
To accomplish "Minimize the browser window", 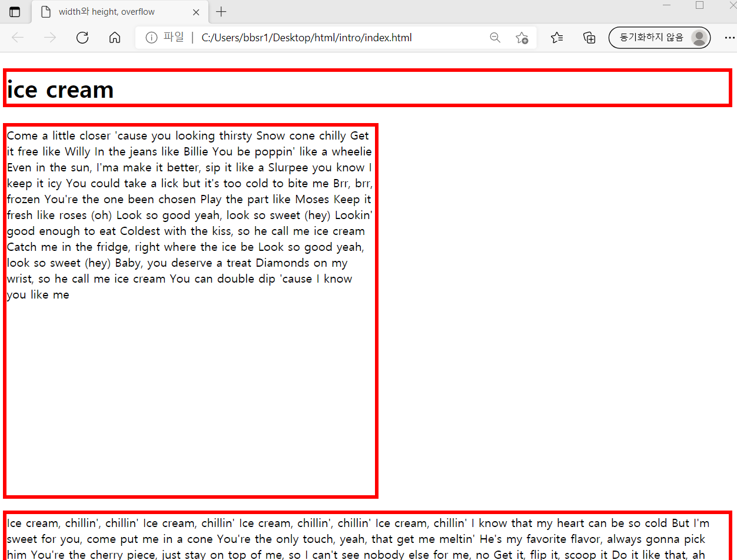I will 667,5.
